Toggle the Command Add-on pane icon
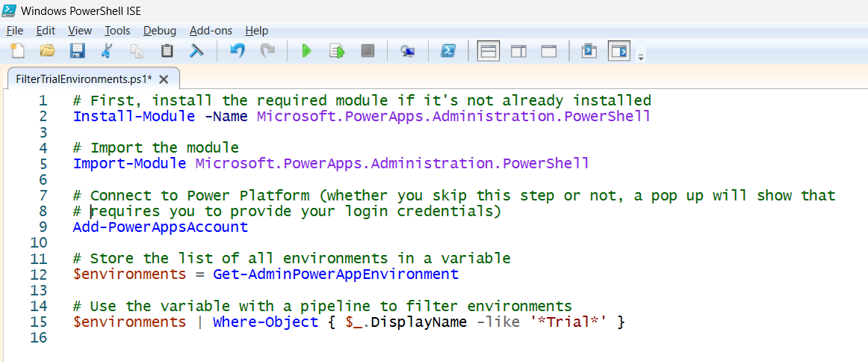This screenshot has width=868, height=362. (619, 52)
